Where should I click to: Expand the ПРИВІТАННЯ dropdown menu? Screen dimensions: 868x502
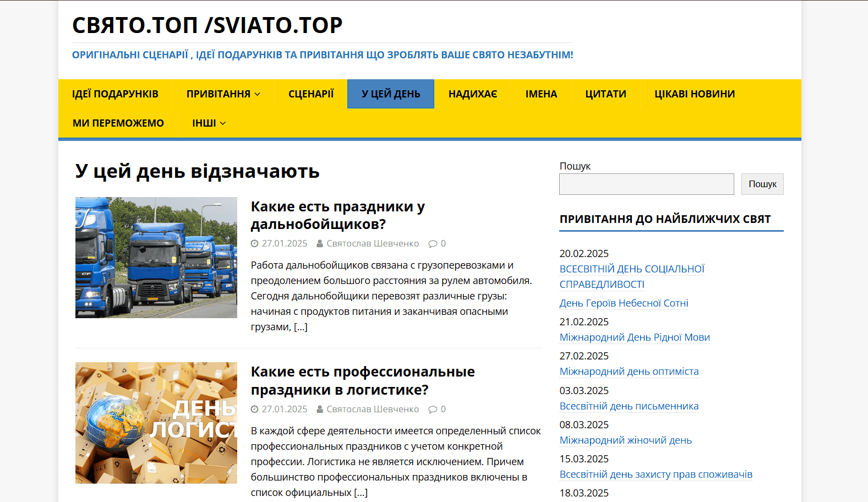223,94
